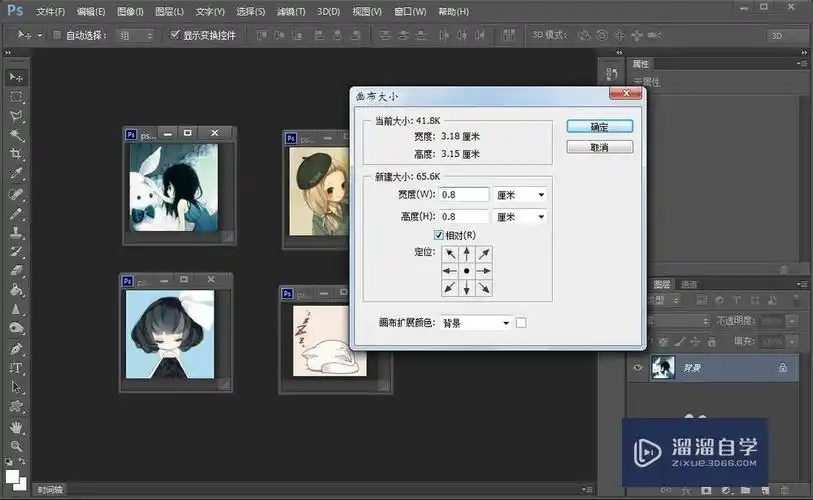Open the layer blend mode dropdown
This screenshot has width=813, height=500.
(679, 321)
